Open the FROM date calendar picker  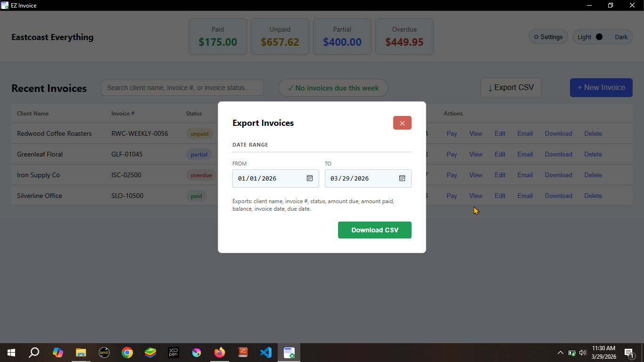(310, 178)
